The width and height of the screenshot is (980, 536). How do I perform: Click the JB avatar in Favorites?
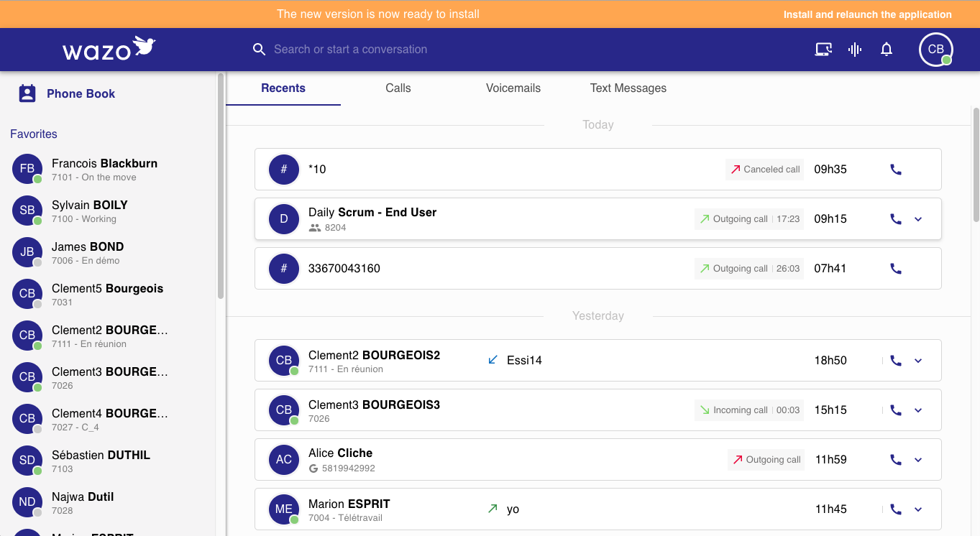(27, 252)
